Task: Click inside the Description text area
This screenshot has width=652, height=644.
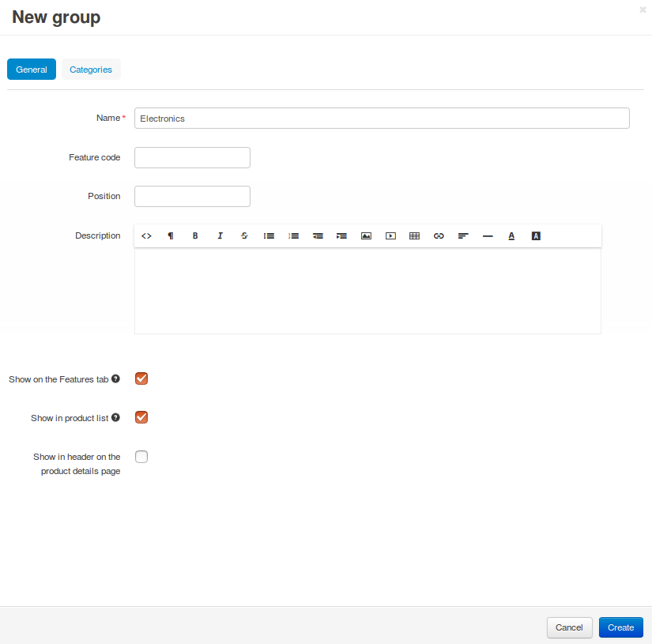Action: point(367,291)
